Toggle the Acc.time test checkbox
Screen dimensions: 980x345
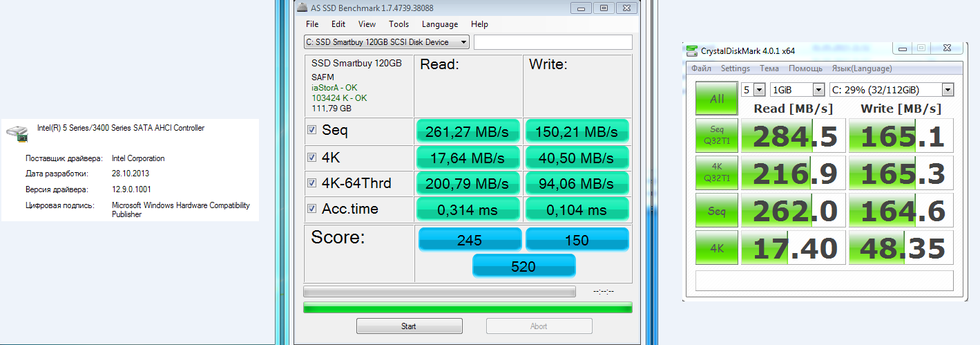[x=312, y=209]
